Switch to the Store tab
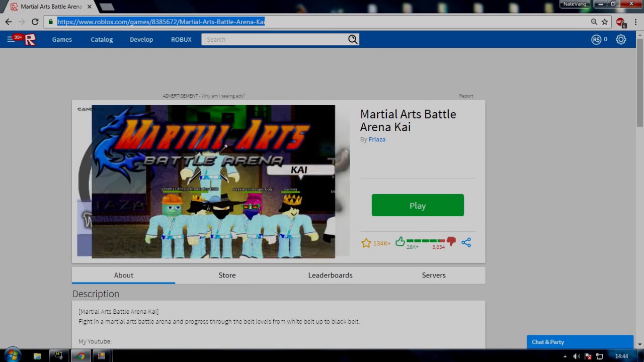The width and height of the screenshot is (644, 362). tap(227, 275)
